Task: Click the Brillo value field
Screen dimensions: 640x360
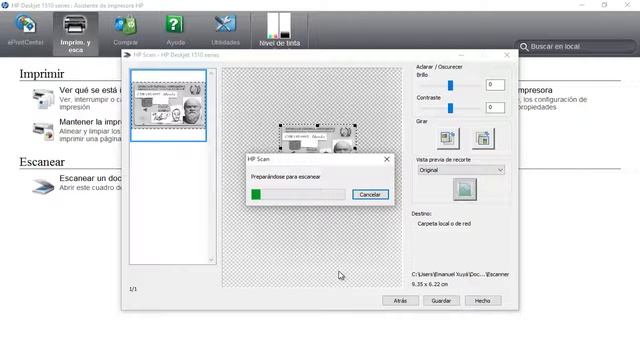Action: click(495, 85)
